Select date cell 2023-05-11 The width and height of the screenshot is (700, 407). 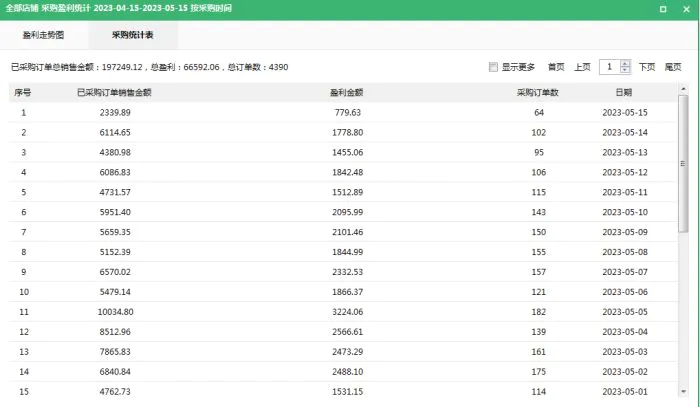625,192
